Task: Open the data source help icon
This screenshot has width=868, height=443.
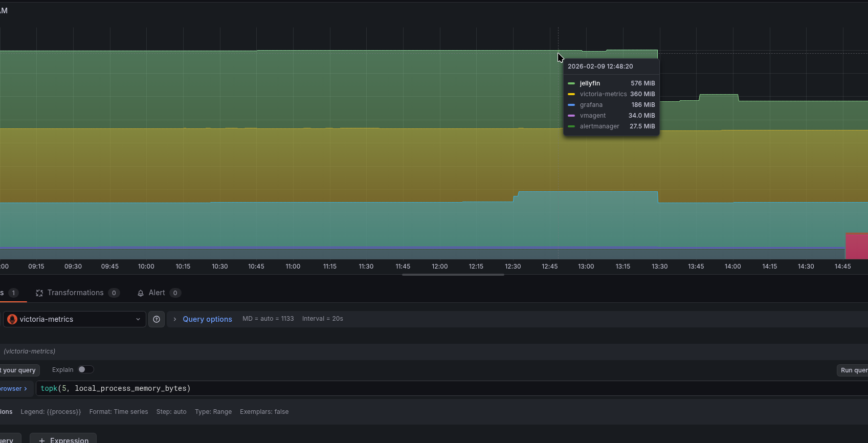Action: pyautogui.click(x=157, y=319)
